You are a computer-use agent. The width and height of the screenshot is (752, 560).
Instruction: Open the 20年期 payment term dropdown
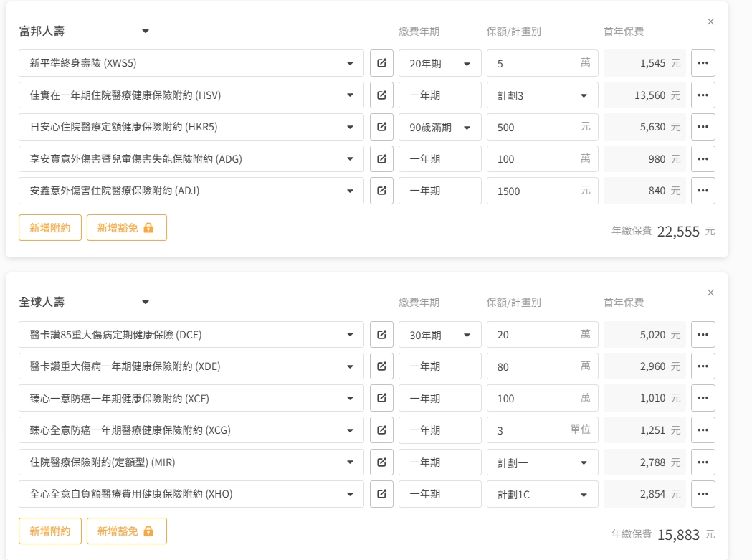[x=439, y=63]
